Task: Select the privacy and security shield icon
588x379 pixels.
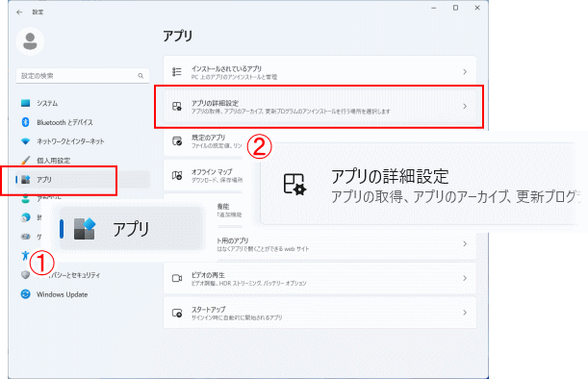Action: pyautogui.click(x=25, y=275)
